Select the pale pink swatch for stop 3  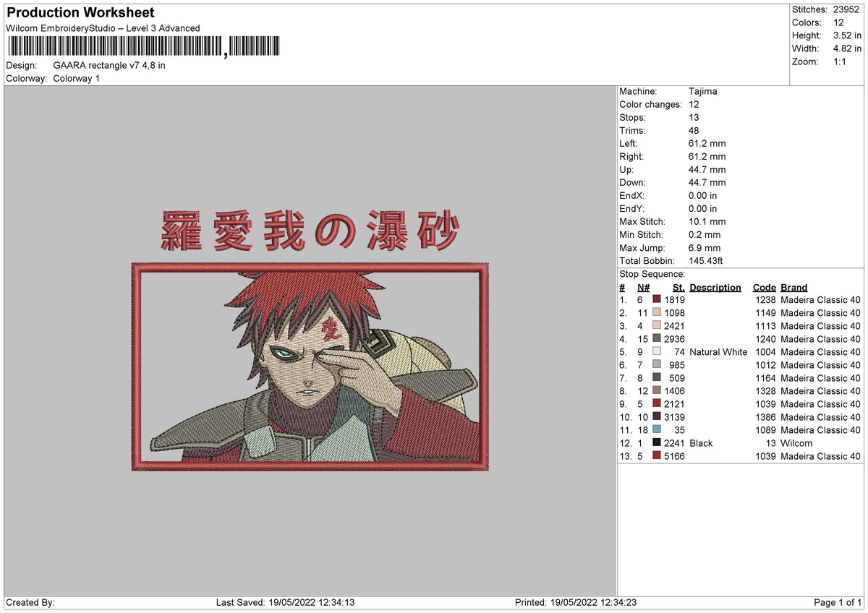point(655,326)
